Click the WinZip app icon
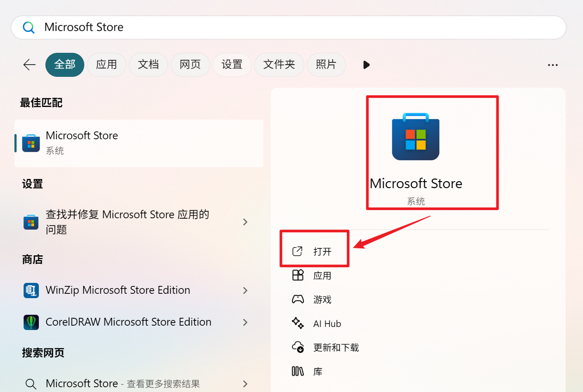The width and height of the screenshot is (583, 392). point(31,290)
